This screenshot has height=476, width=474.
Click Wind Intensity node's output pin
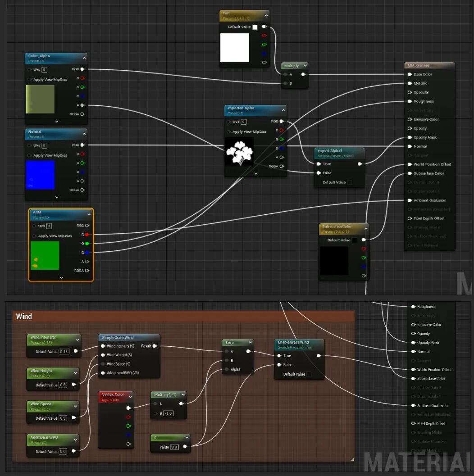coord(76,351)
